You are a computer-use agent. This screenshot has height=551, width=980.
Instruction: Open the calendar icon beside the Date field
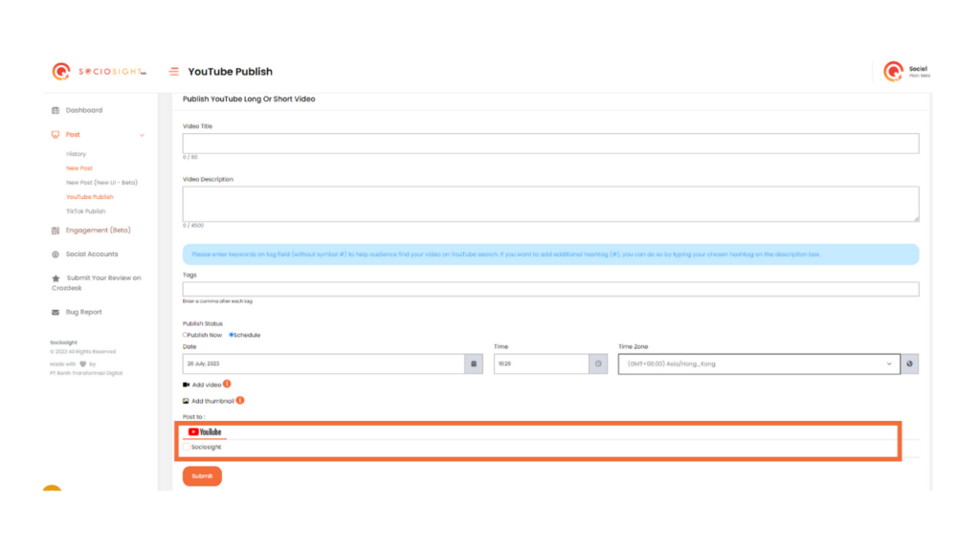coord(474,364)
